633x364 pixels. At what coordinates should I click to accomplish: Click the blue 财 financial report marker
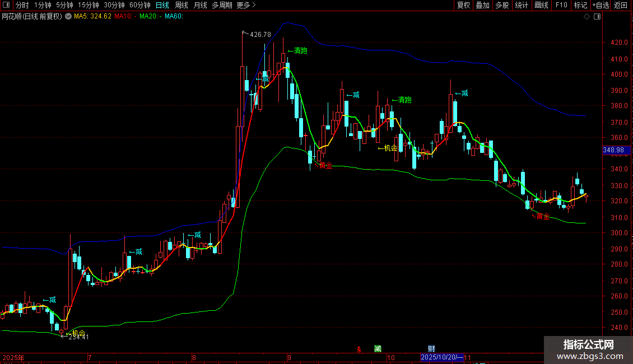[431, 349]
